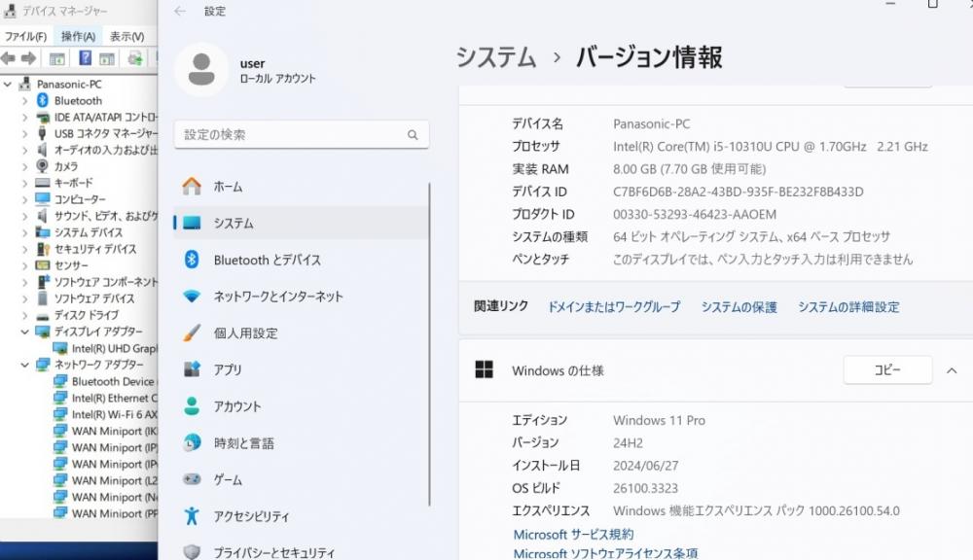Open ドメインまたはワークグループ link
This screenshot has height=560, width=973.
pyautogui.click(x=614, y=307)
